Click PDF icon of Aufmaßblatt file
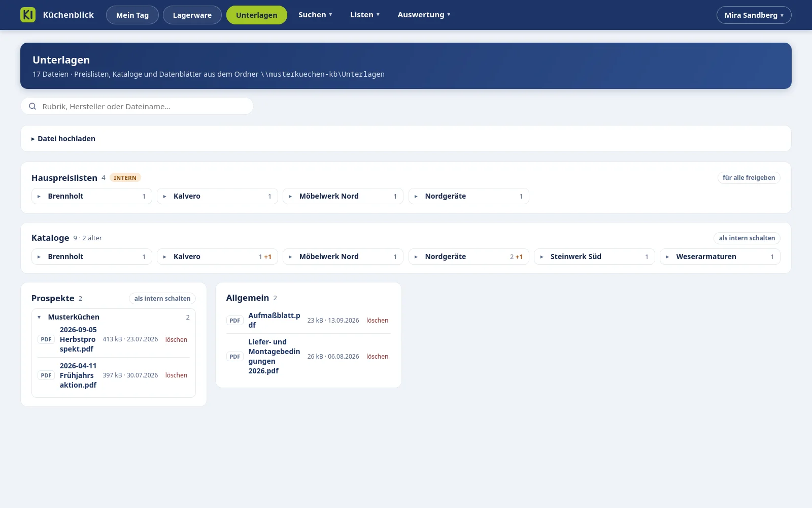 [x=235, y=321]
